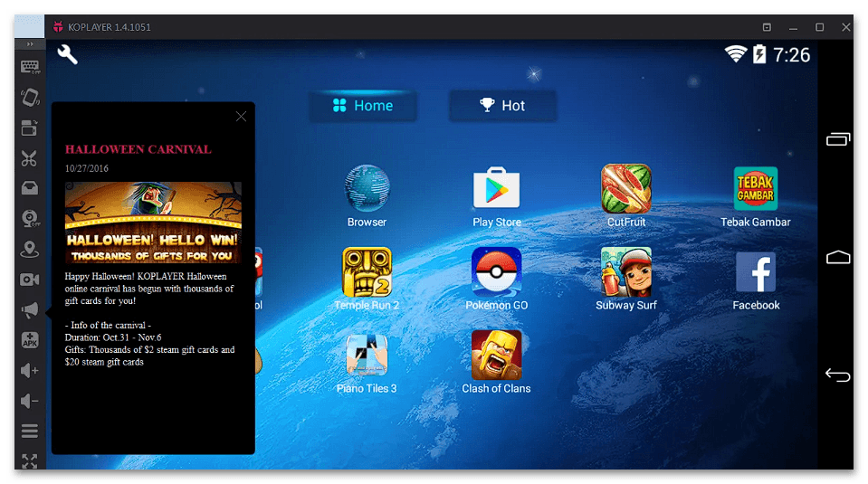This screenshot has width=868, height=484.
Task: Switch to the Home tab
Action: click(x=363, y=106)
